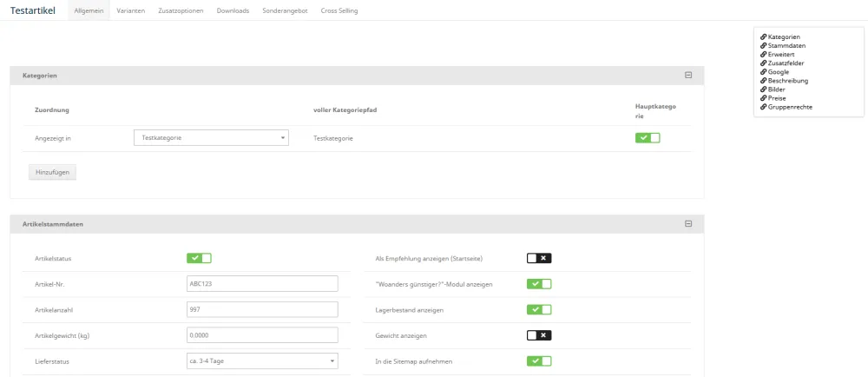Open the Downloads tab
Viewport: 868px width, 377px height.
pos(233,10)
